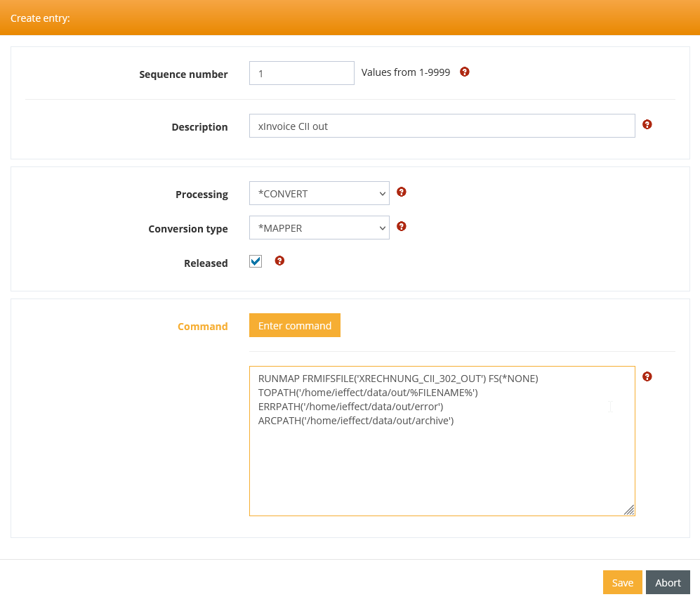Uncheck the Released checkbox
Image resolution: width=700 pixels, height=604 pixels.
pyautogui.click(x=256, y=261)
